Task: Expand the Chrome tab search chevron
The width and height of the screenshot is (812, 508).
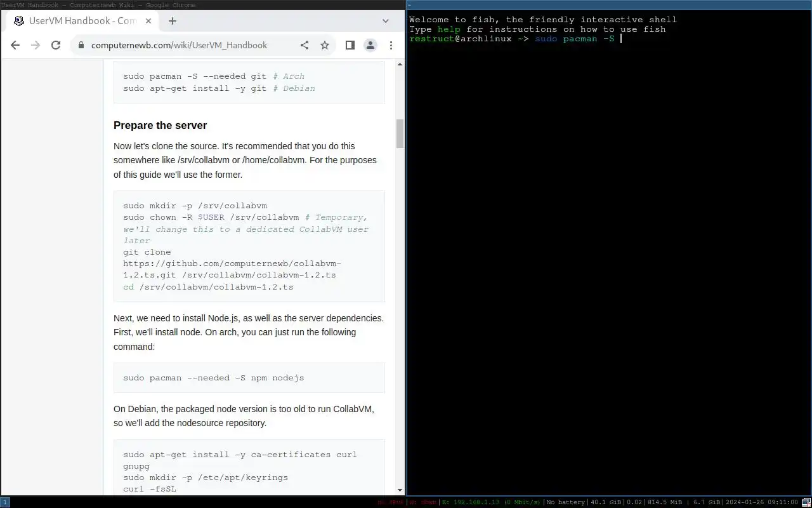Action: coord(385,20)
